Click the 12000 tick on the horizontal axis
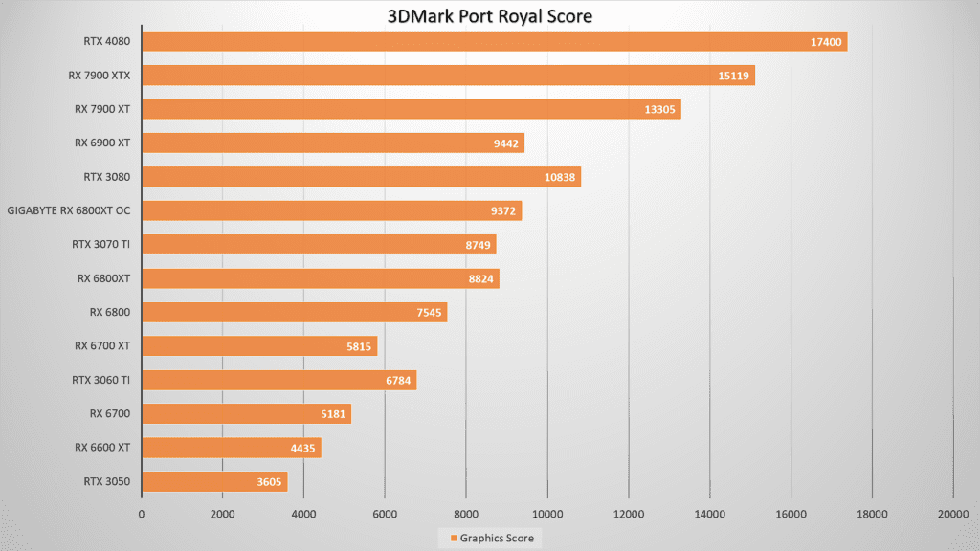This screenshot has width=980, height=551. [629, 514]
